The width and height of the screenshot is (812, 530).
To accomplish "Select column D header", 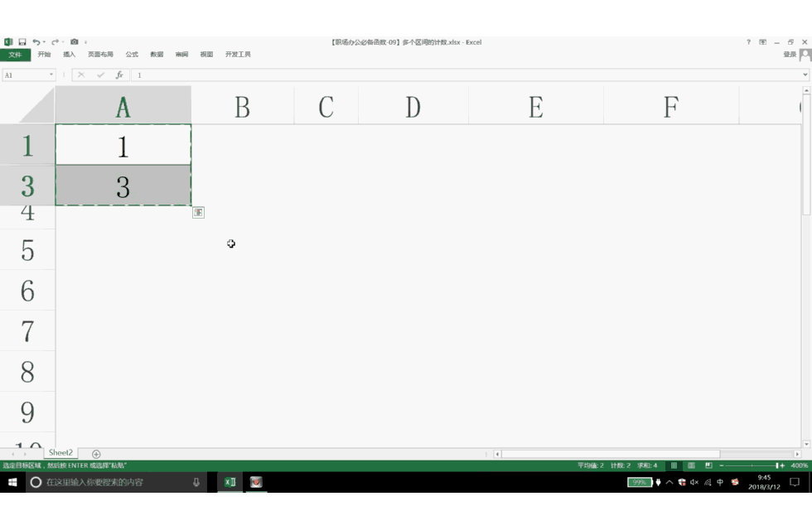I will pyautogui.click(x=413, y=106).
